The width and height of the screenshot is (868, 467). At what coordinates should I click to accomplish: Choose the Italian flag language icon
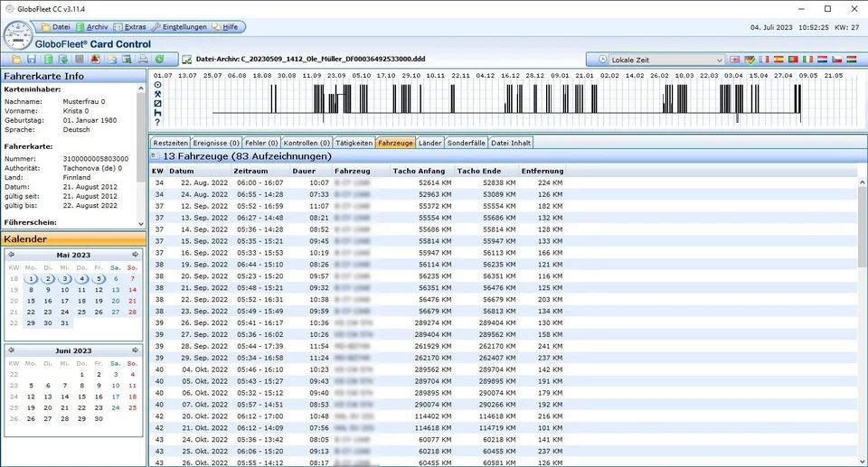(x=807, y=60)
